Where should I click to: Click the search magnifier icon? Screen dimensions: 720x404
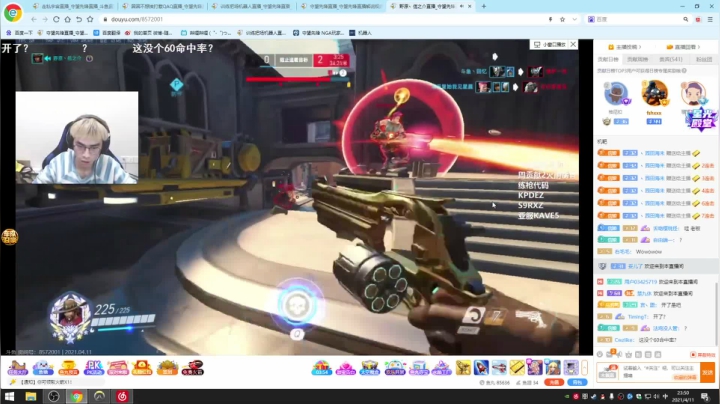pyautogui.click(x=686, y=19)
